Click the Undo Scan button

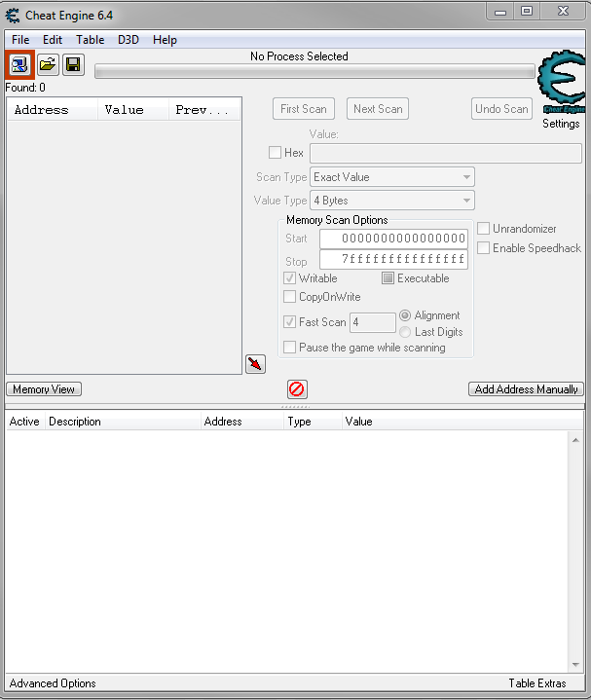click(x=501, y=109)
